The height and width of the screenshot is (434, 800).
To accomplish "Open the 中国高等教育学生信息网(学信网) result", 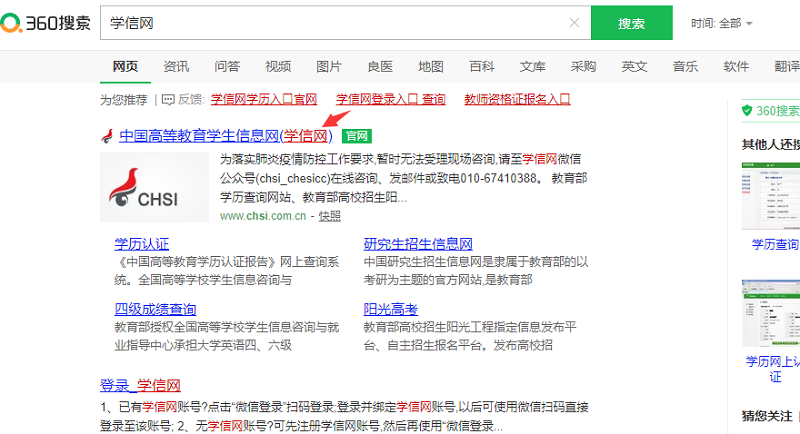I will pyautogui.click(x=226, y=136).
